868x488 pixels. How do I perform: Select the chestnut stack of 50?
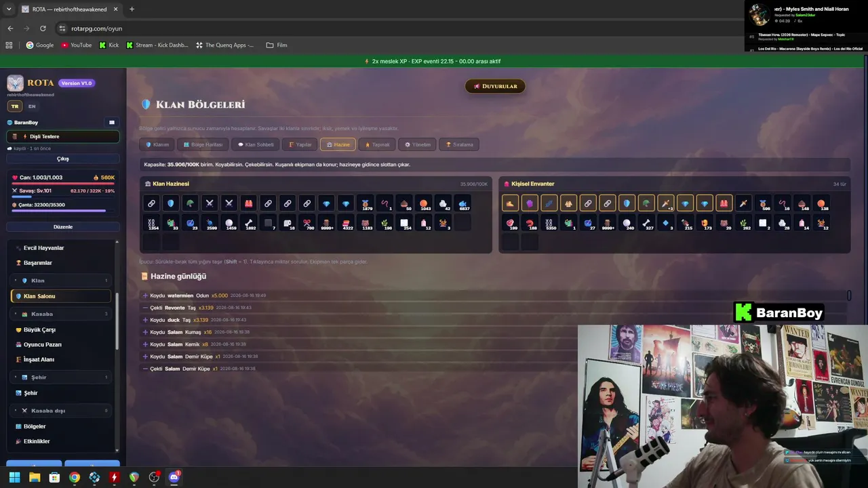(404, 203)
